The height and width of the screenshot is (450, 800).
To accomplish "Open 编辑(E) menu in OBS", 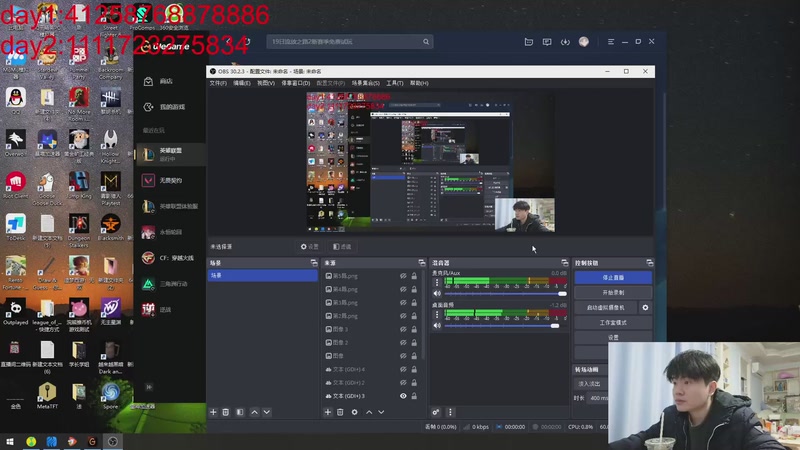I will (242, 83).
